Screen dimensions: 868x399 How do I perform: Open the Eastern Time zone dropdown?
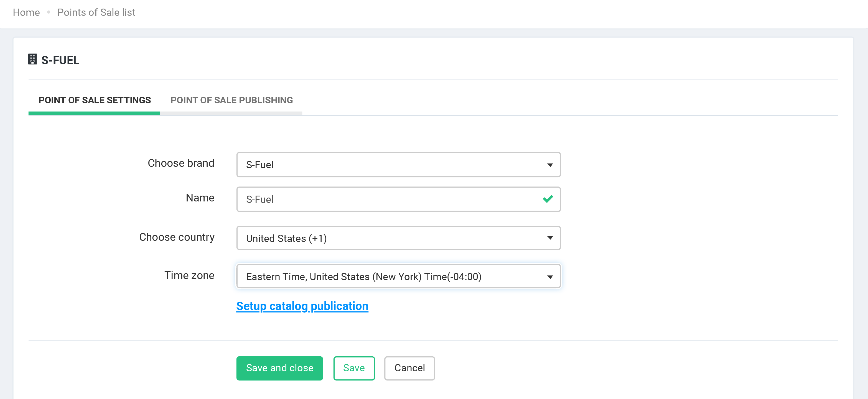click(391, 277)
